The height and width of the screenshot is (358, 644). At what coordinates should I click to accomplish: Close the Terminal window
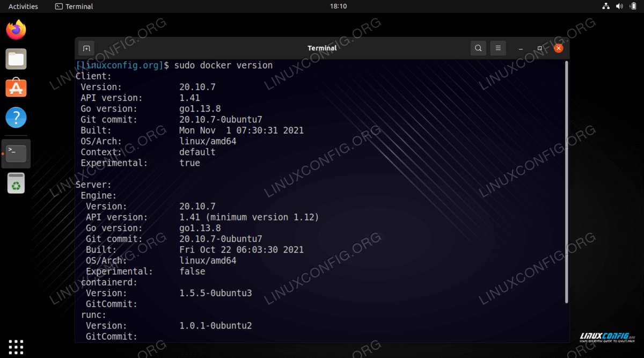point(559,48)
